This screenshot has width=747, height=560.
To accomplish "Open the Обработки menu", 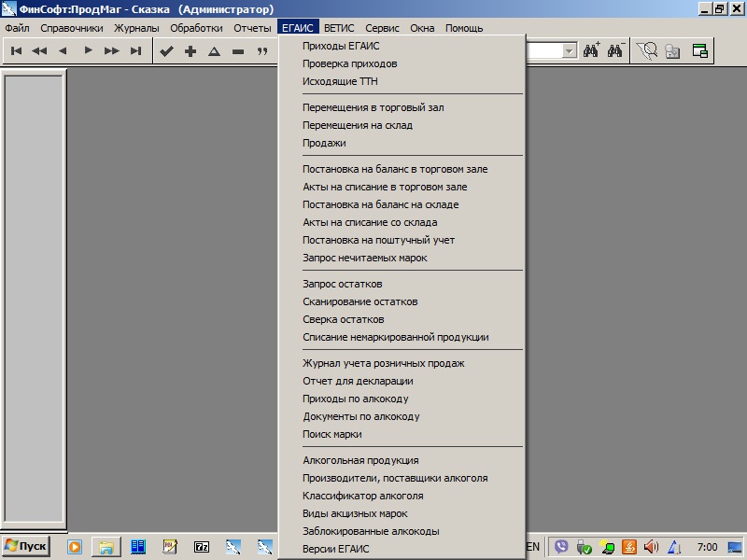I will pyautogui.click(x=196, y=28).
